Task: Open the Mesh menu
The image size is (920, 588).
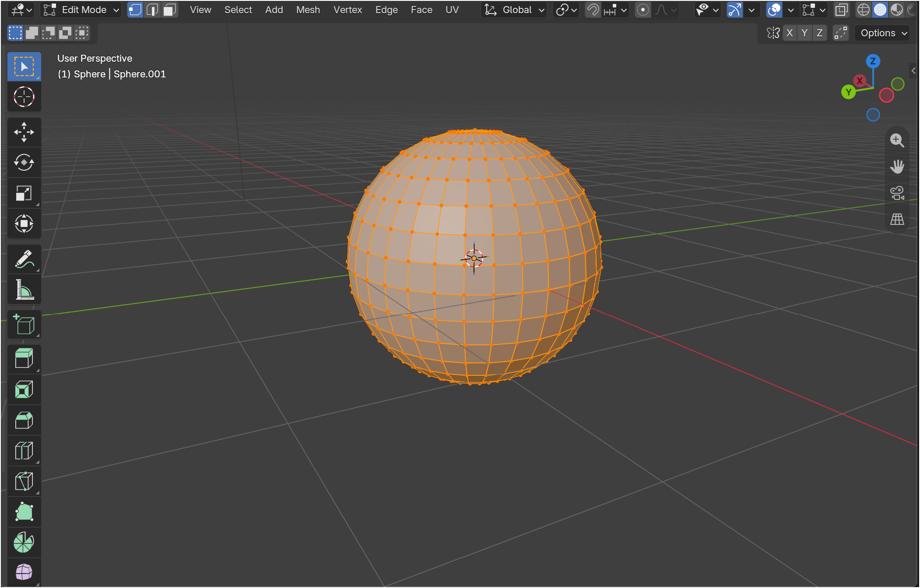Action: (x=308, y=10)
